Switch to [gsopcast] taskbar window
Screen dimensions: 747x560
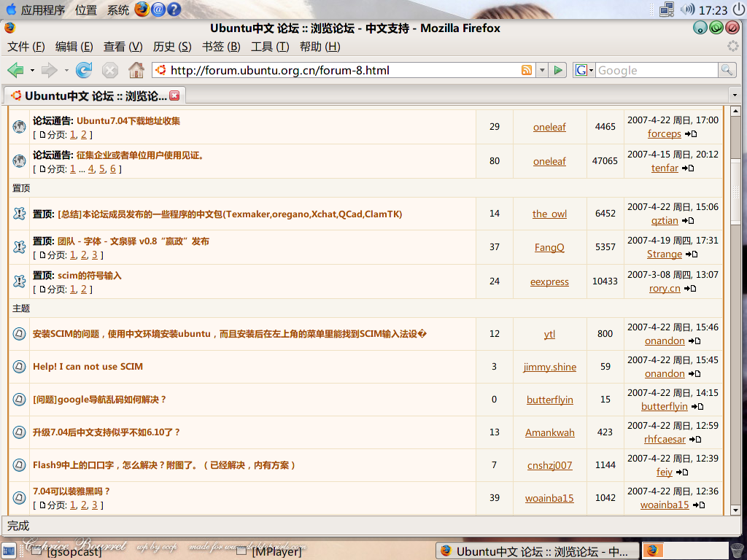(66, 551)
